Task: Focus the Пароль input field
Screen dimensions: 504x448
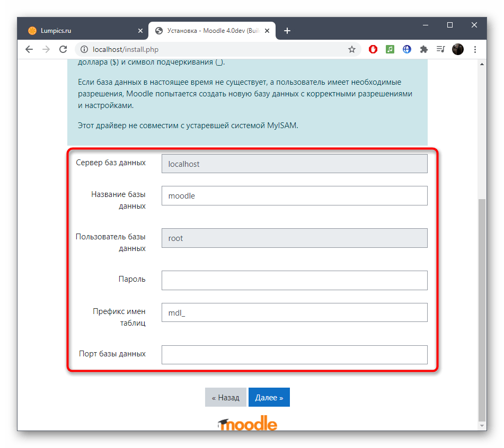Action: point(294,280)
